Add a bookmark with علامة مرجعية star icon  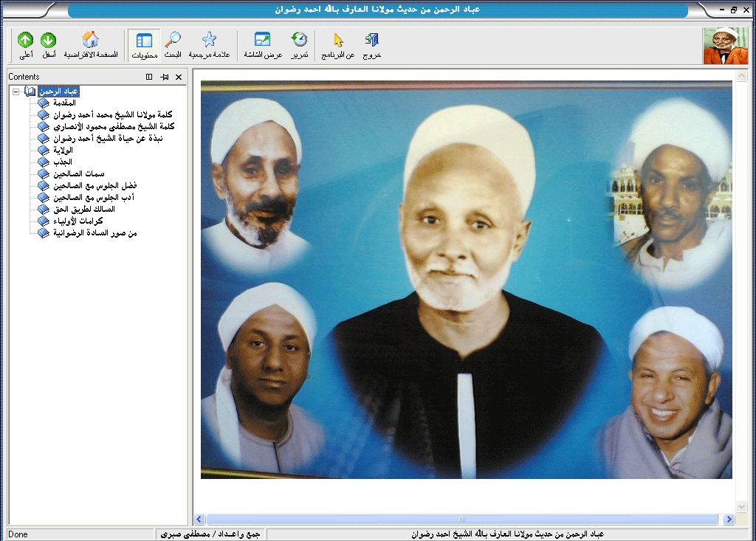(209, 41)
